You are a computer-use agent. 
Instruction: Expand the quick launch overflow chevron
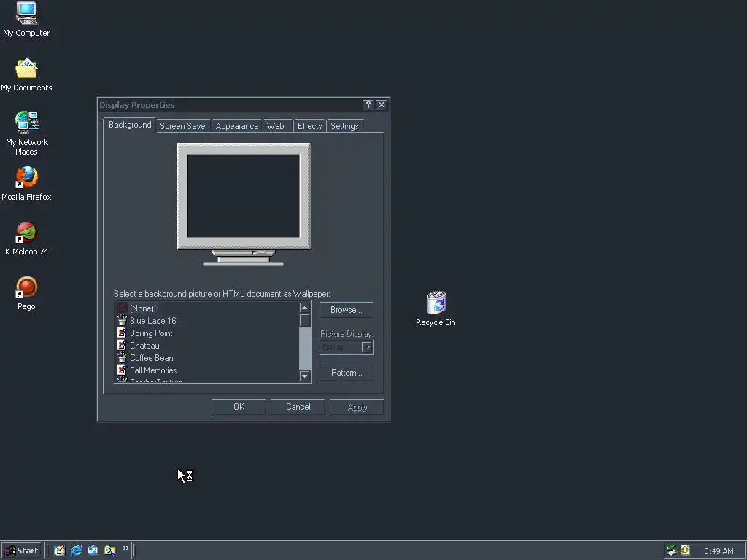pyautogui.click(x=125, y=548)
